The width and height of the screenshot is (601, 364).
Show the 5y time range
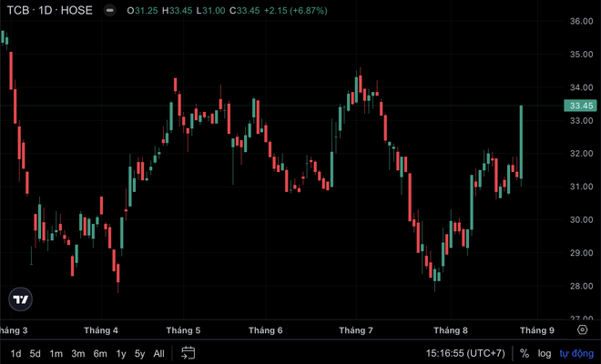tap(139, 353)
